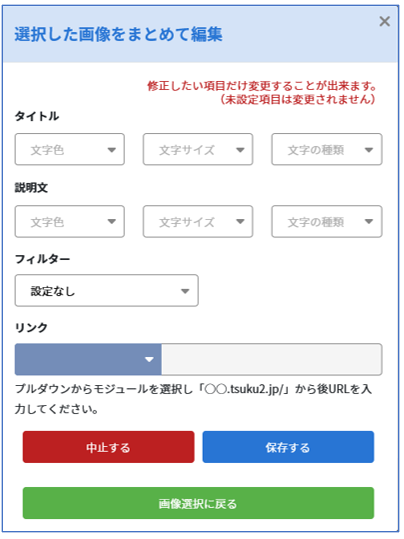404x539 pixels.
Task: Expand the フィルター 設定なし dropdown
Action: (x=107, y=290)
